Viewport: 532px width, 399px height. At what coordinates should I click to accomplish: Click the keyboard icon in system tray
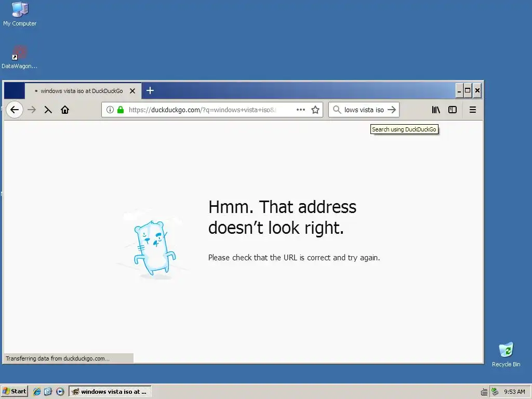point(485,392)
